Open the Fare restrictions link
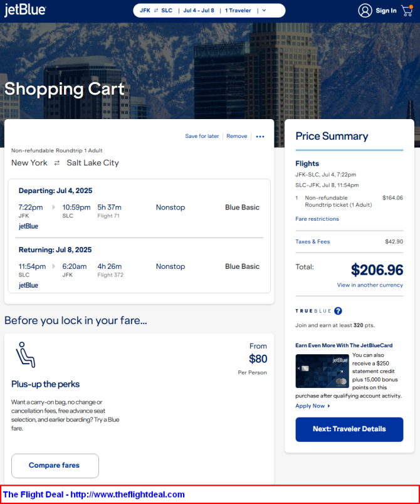The image size is (420, 504). (x=317, y=219)
